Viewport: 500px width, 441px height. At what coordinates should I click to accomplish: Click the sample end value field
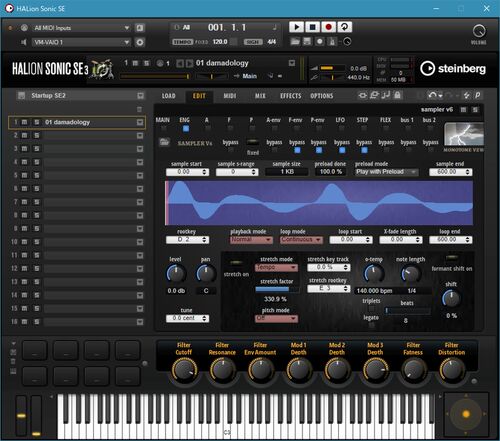click(x=450, y=172)
